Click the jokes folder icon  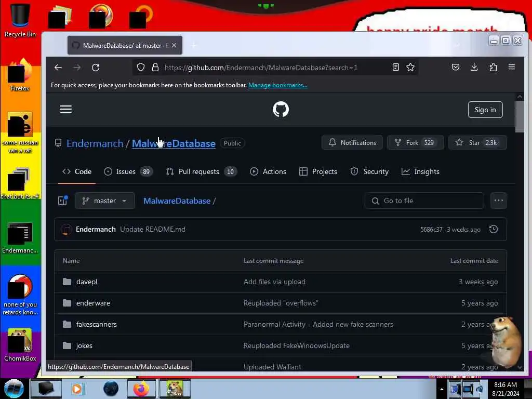click(x=67, y=345)
